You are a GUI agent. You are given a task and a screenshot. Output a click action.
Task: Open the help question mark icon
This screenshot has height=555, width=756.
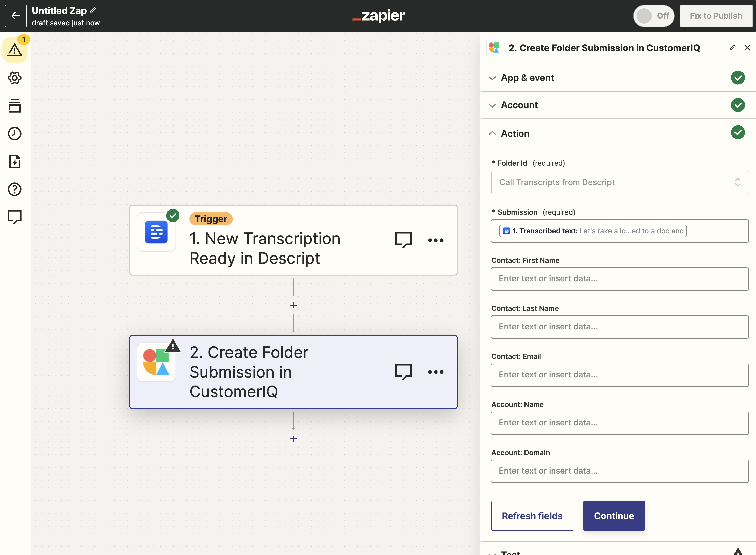(x=14, y=189)
